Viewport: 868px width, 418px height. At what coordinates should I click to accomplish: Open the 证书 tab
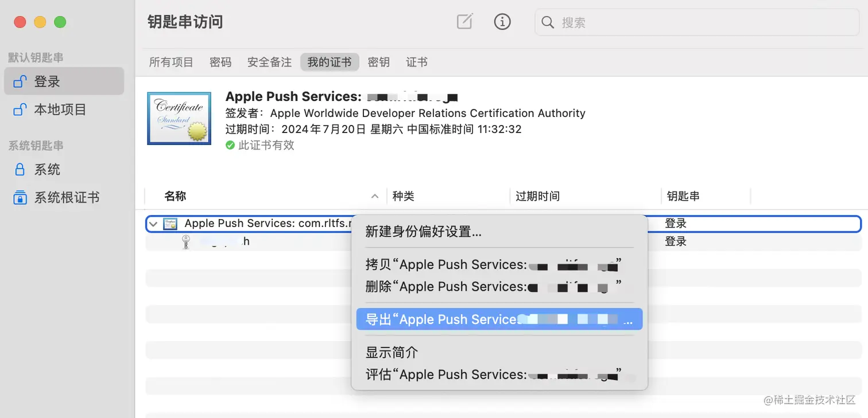[x=417, y=62]
